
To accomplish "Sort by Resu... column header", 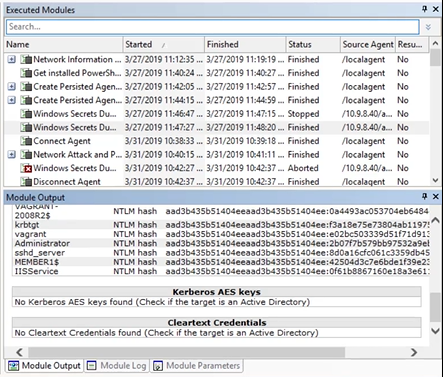I will tap(412, 45).
